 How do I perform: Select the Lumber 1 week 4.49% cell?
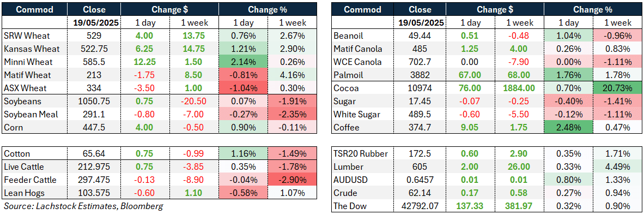(619, 167)
